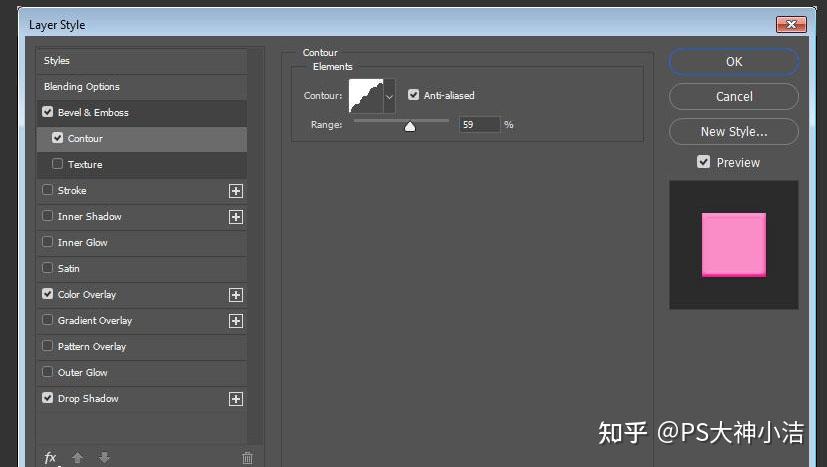This screenshot has width=827, height=467.
Task: Click the Range percent value field
Action: [479, 125]
